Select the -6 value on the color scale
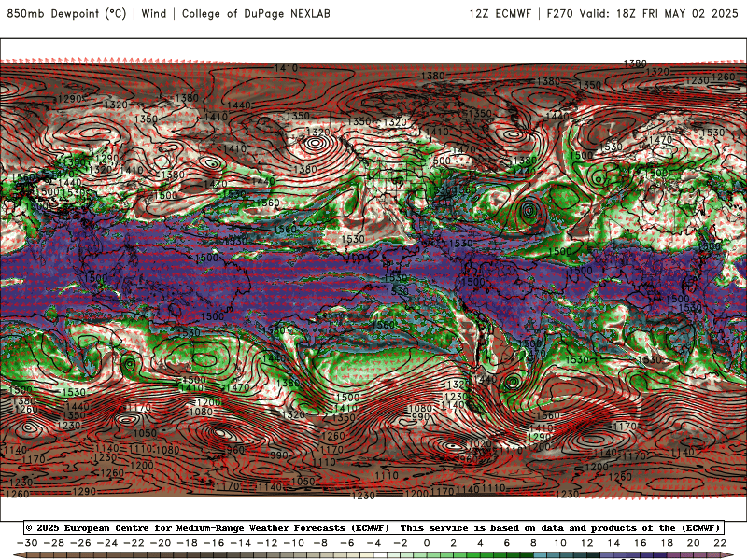 [346, 543]
